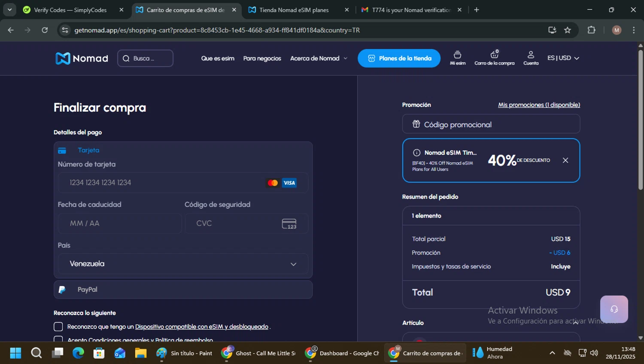Screen dimensions: 644x364
Task: Reload the browser page
Action: click(45, 30)
